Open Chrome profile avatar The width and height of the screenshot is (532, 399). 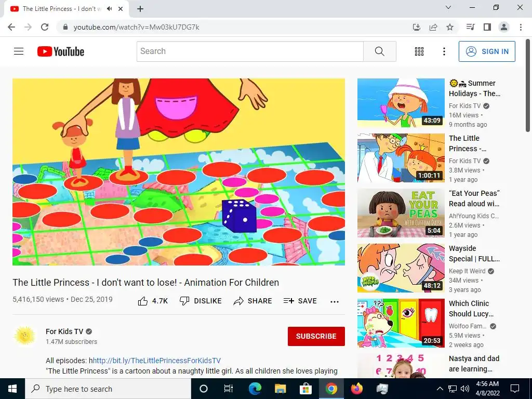(x=504, y=27)
